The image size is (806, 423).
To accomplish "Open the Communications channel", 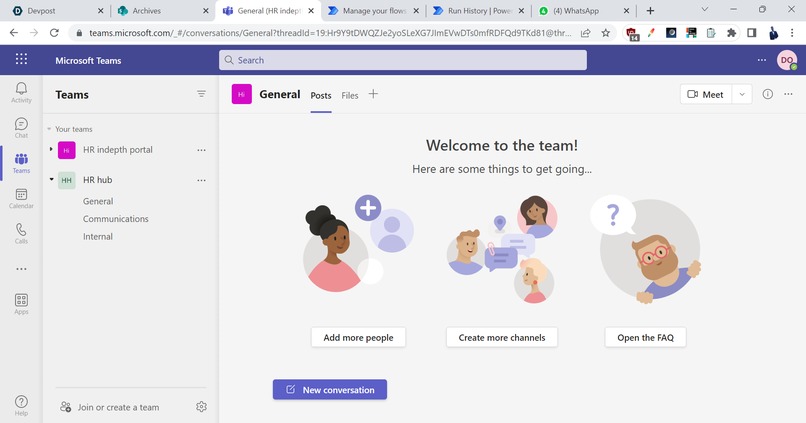I will (x=116, y=219).
